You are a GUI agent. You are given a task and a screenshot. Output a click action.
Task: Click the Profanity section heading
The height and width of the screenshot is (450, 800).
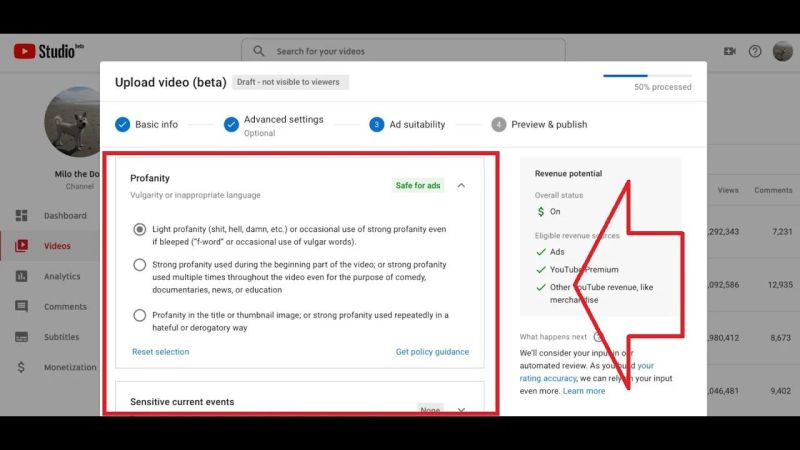(149, 178)
